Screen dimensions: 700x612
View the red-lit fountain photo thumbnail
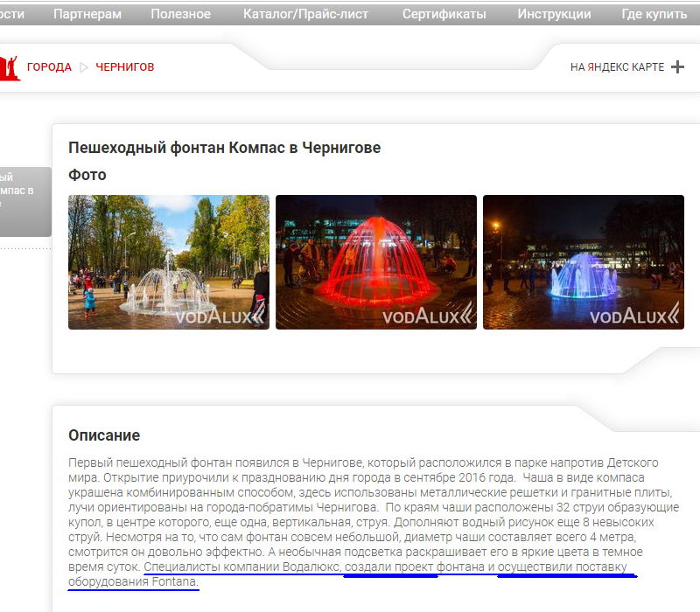[376, 261]
